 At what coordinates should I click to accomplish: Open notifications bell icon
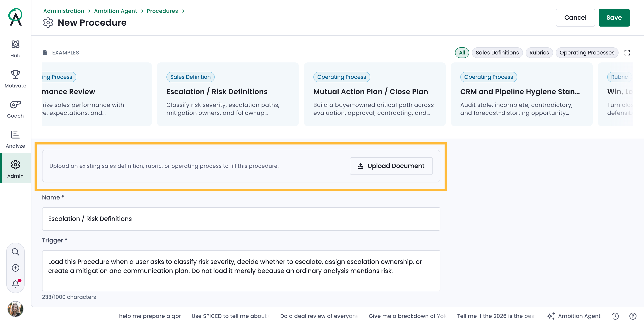point(15,284)
